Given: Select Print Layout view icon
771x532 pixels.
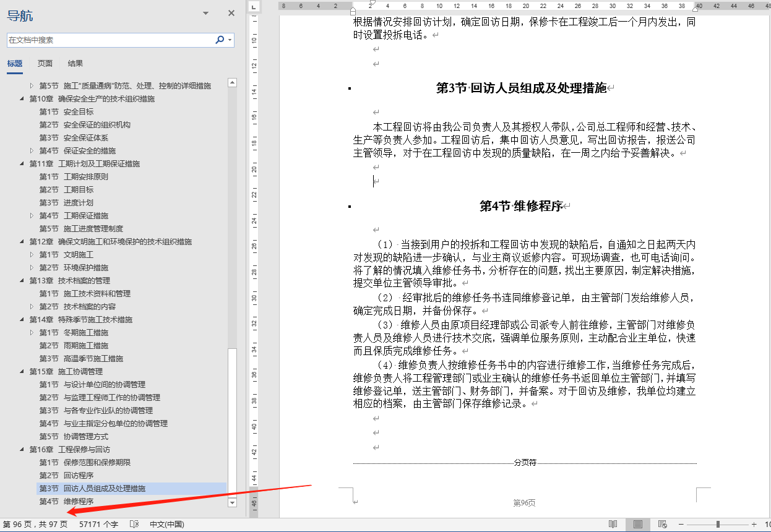Looking at the screenshot, I should coord(639,523).
